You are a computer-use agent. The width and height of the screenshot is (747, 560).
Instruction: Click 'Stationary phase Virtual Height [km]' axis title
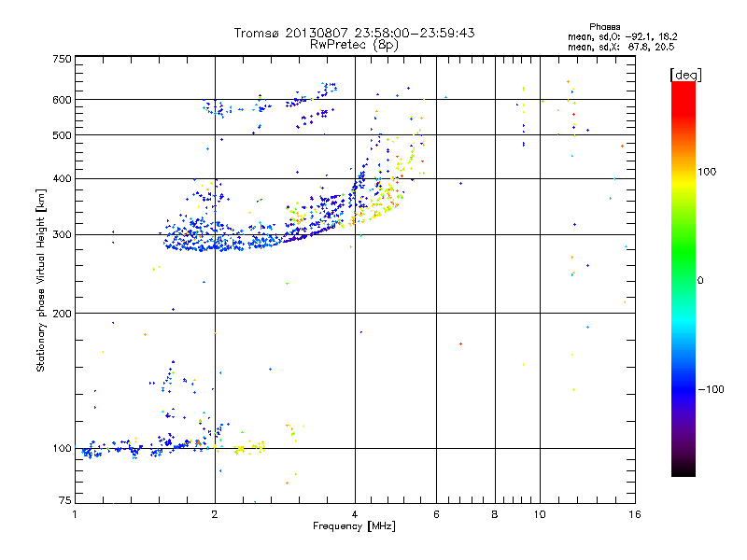click(x=41, y=280)
